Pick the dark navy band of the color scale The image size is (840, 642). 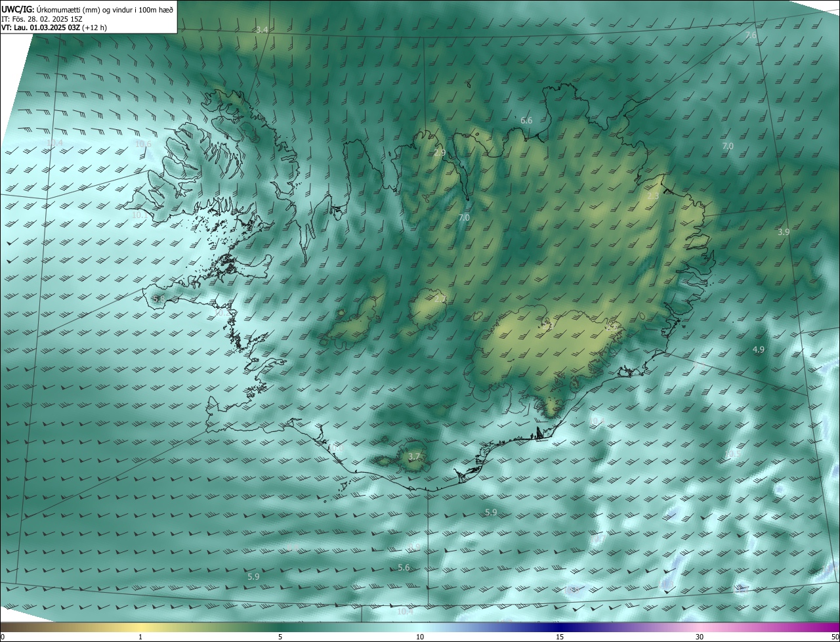[x=560, y=628]
